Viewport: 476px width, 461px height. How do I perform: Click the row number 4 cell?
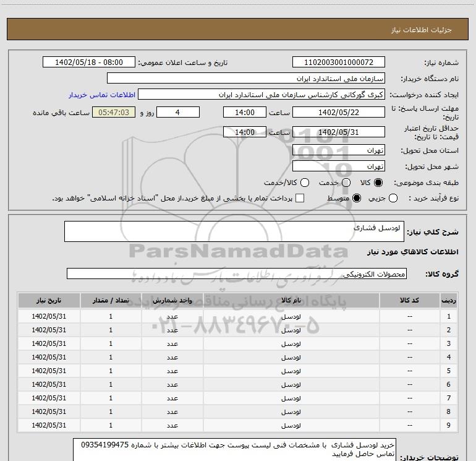[449, 357]
